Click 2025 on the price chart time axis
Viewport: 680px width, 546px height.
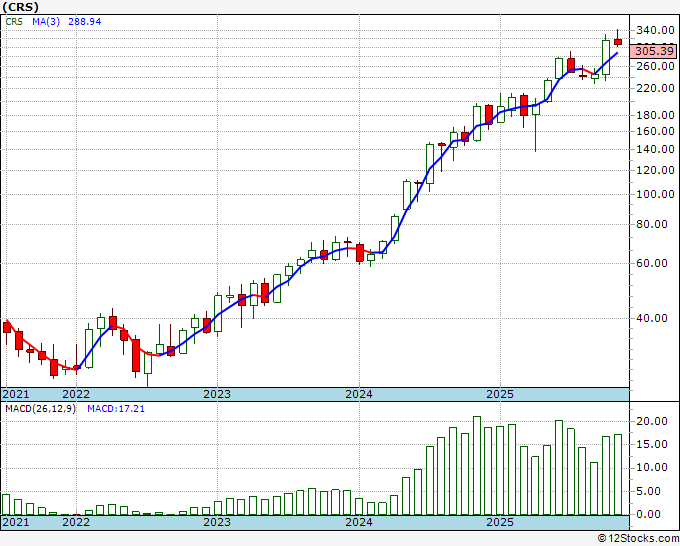pos(499,395)
